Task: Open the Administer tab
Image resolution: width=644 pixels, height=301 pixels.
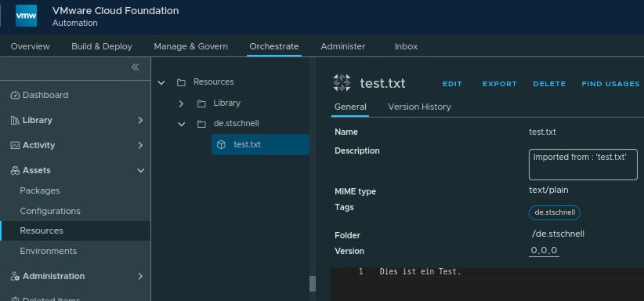Action: click(343, 46)
